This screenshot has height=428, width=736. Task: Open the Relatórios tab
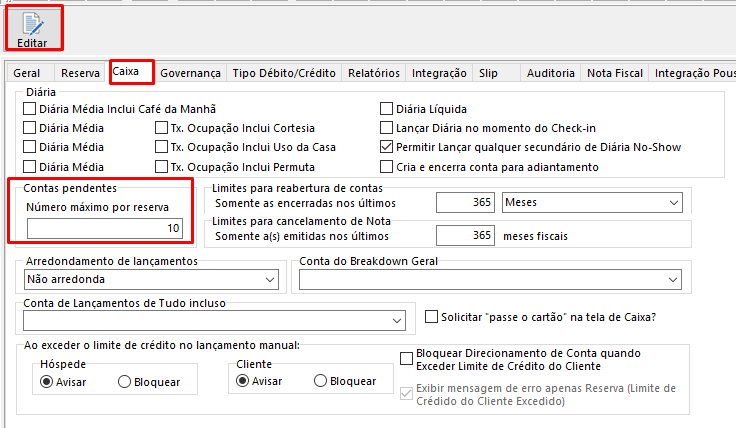[374, 73]
